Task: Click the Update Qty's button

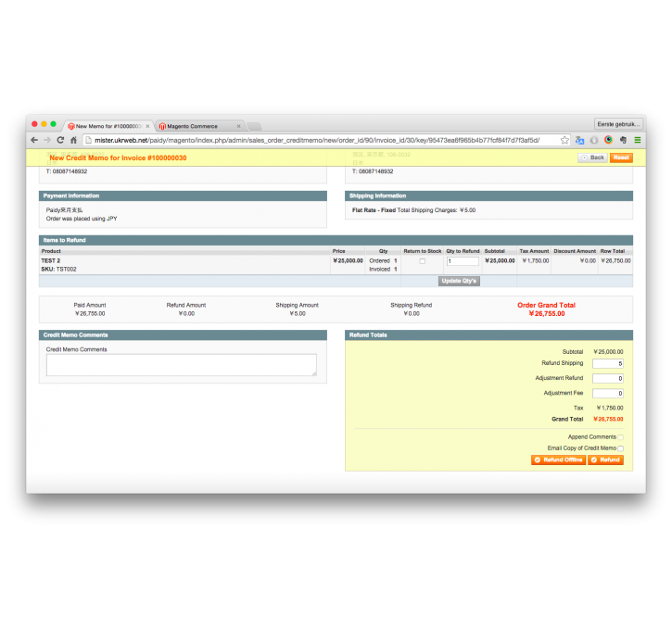Action: click(x=459, y=281)
